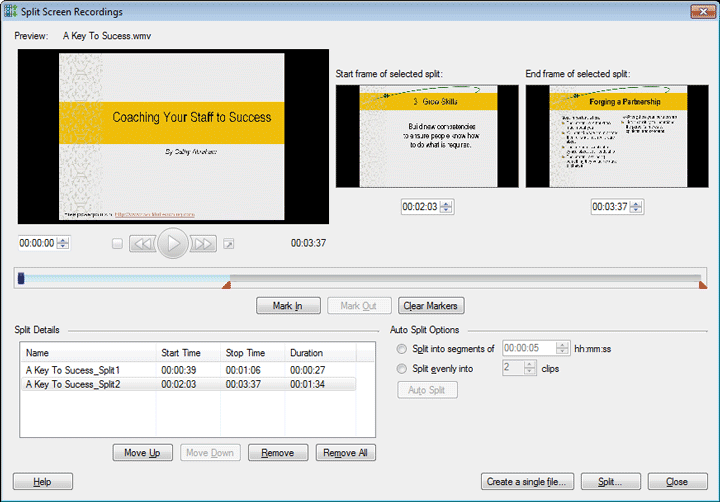The image size is (720, 502).
Task: Select the A Key To Sucess_Split1 row
Action: tap(73, 370)
